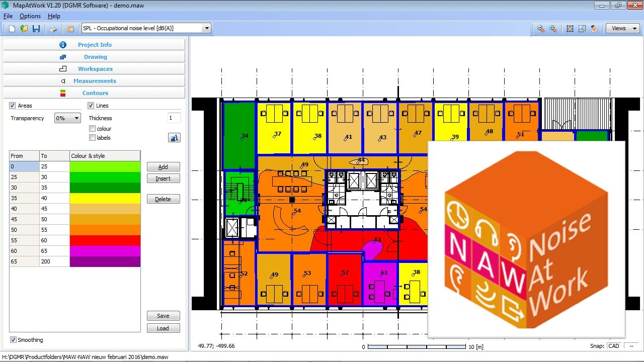Click the info icon beside Project Info
The width and height of the screenshot is (644, 362).
click(63, 45)
